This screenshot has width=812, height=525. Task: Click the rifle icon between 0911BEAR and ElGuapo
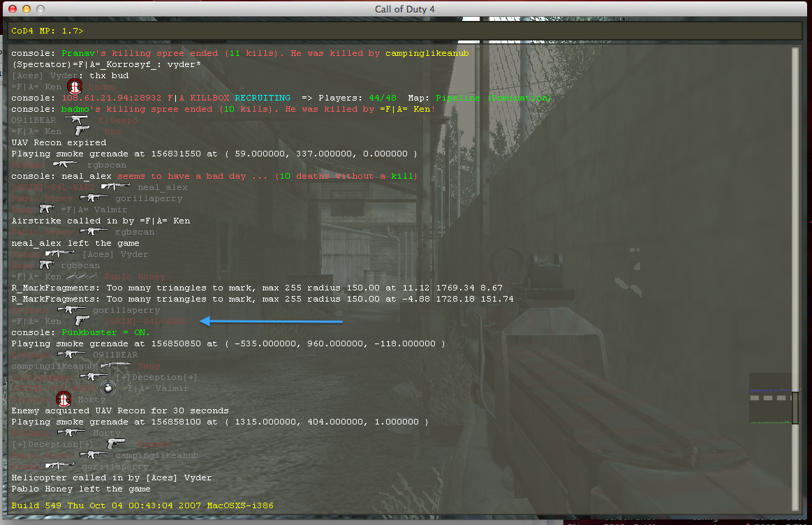(77, 120)
